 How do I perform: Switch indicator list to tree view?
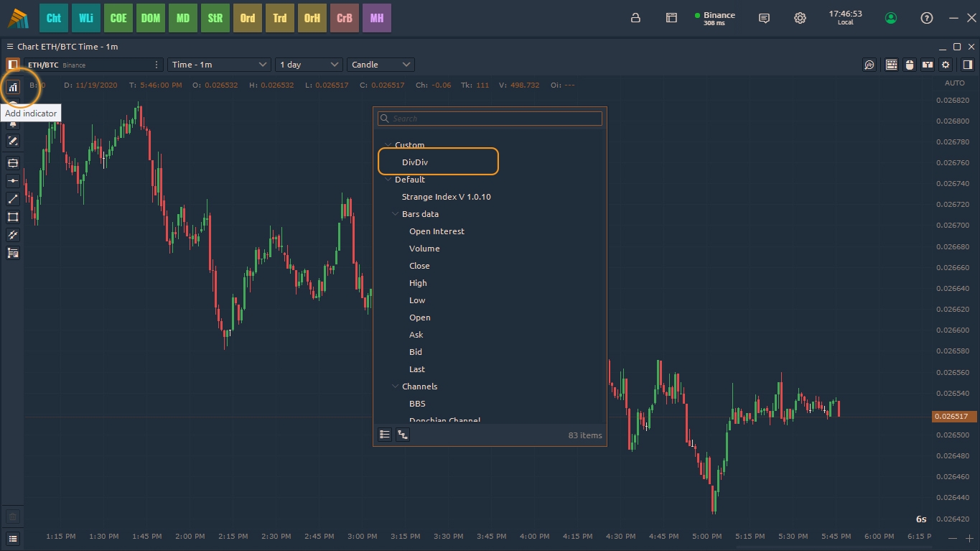[x=403, y=435]
